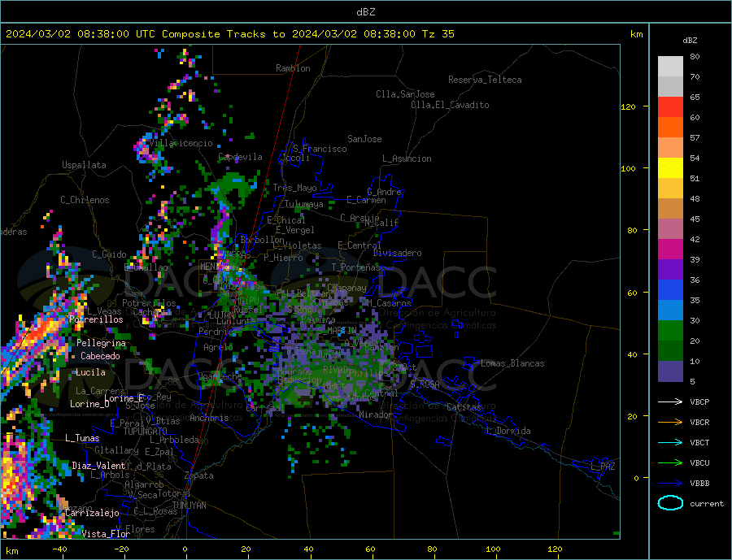Click the cyan 'current' ellipse in legend
The height and width of the screenshot is (560, 732).
pyautogui.click(x=670, y=503)
